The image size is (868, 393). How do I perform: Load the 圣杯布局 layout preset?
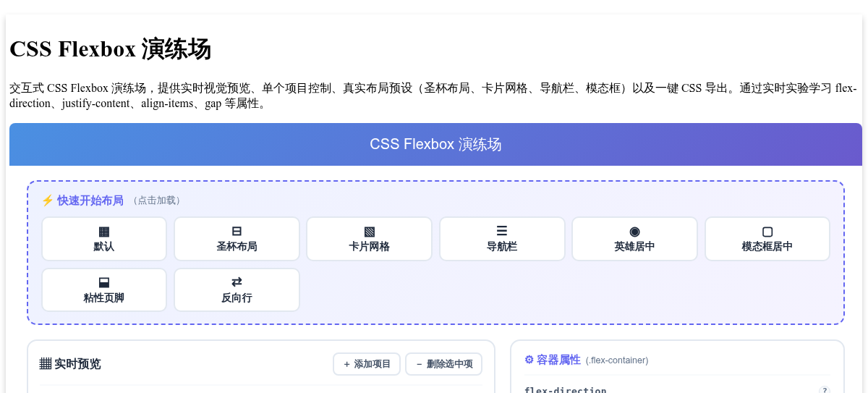click(x=237, y=239)
